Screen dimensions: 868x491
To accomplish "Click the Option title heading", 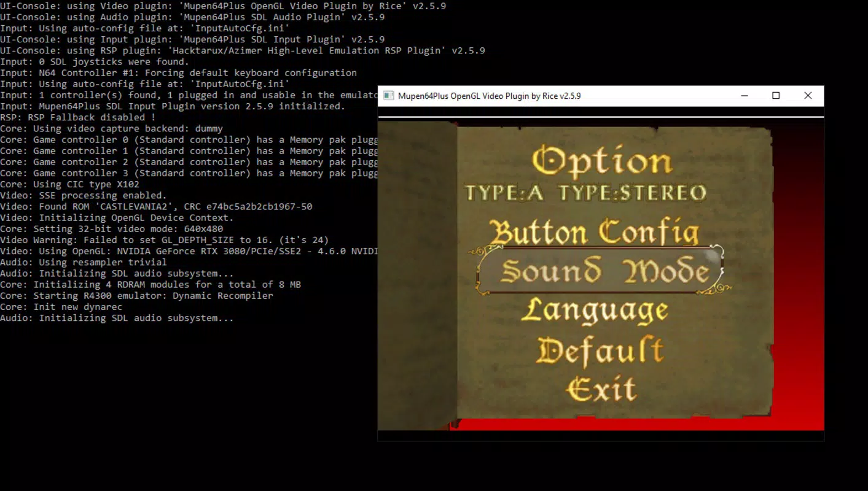I will pyautogui.click(x=602, y=161).
